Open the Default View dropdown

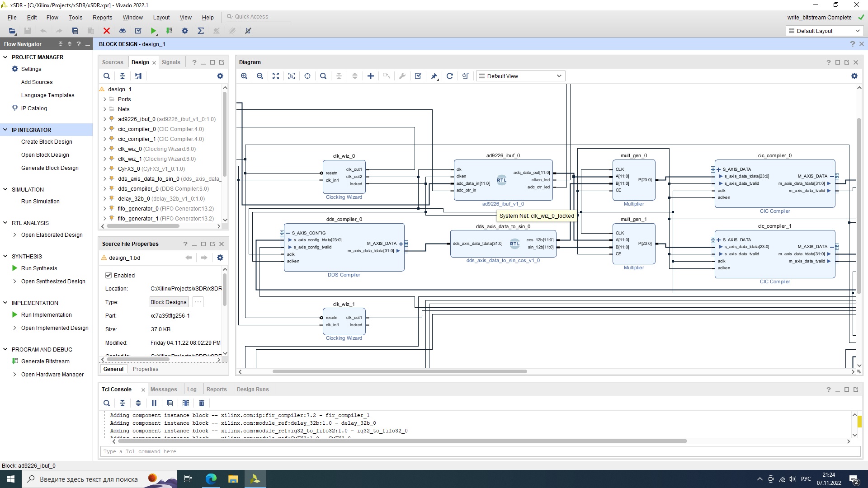(520, 76)
